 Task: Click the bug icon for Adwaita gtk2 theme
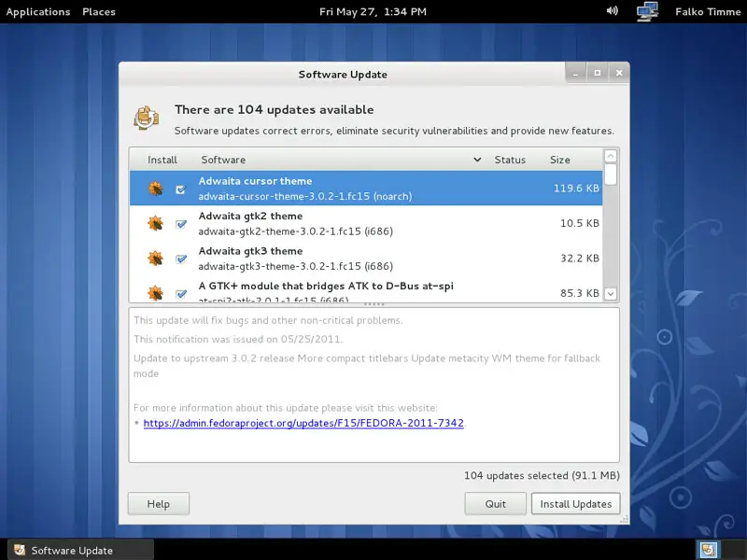click(155, 223)
